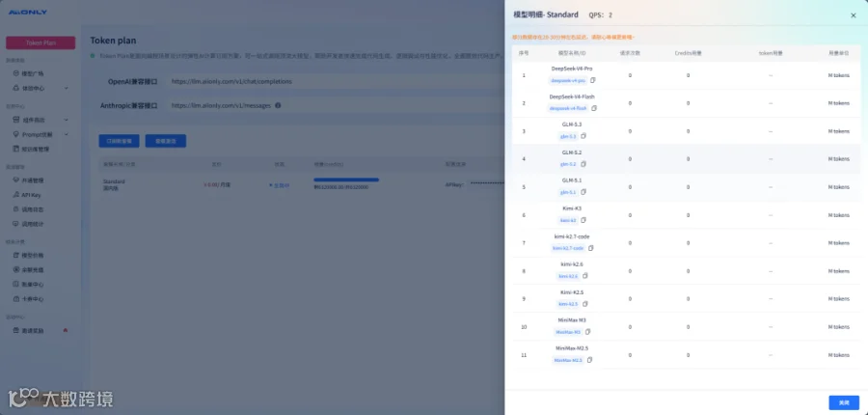Click the orange data delay notice
This screenshot has width=868, height=415.
pyautogui.click(x=574, y=37)
